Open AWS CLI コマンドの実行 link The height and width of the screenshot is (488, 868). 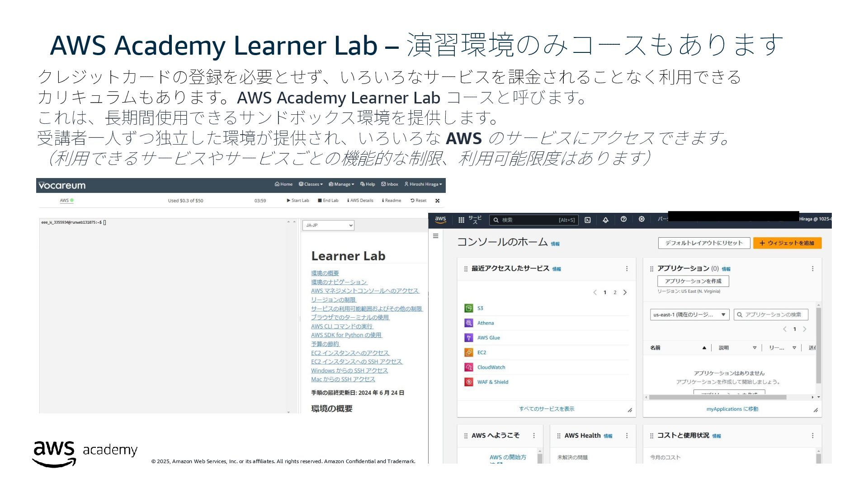(342, 326)
